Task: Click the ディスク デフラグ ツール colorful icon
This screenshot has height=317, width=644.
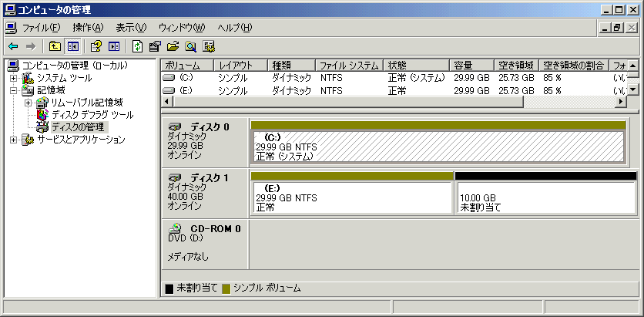Action: [x=42, y=115]
